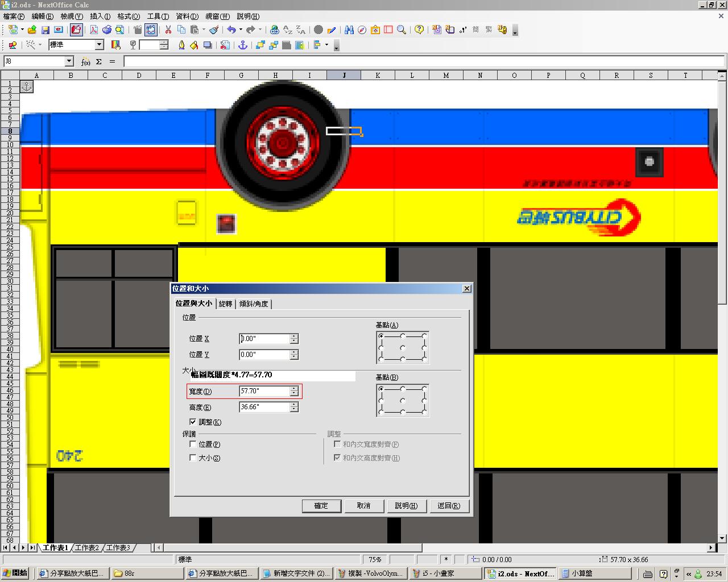
Task: Click Bring to Front icon
Action: tap(260, 45)
